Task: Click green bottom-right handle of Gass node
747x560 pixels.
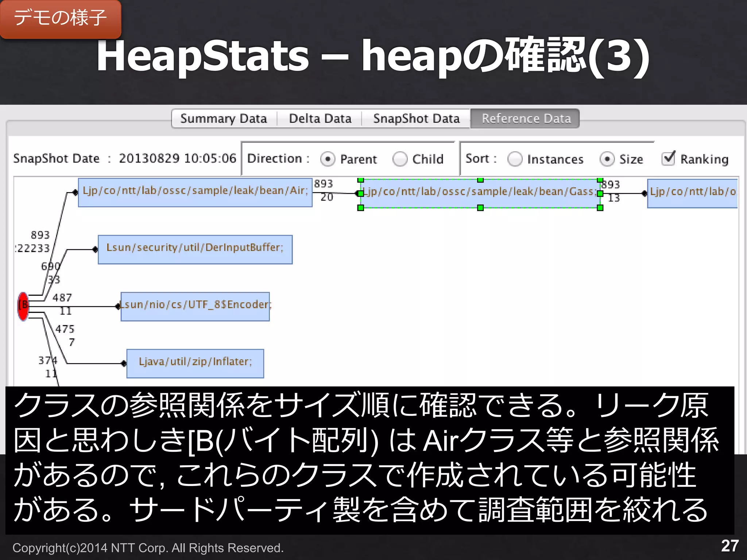Action: [x=600, y=208]
